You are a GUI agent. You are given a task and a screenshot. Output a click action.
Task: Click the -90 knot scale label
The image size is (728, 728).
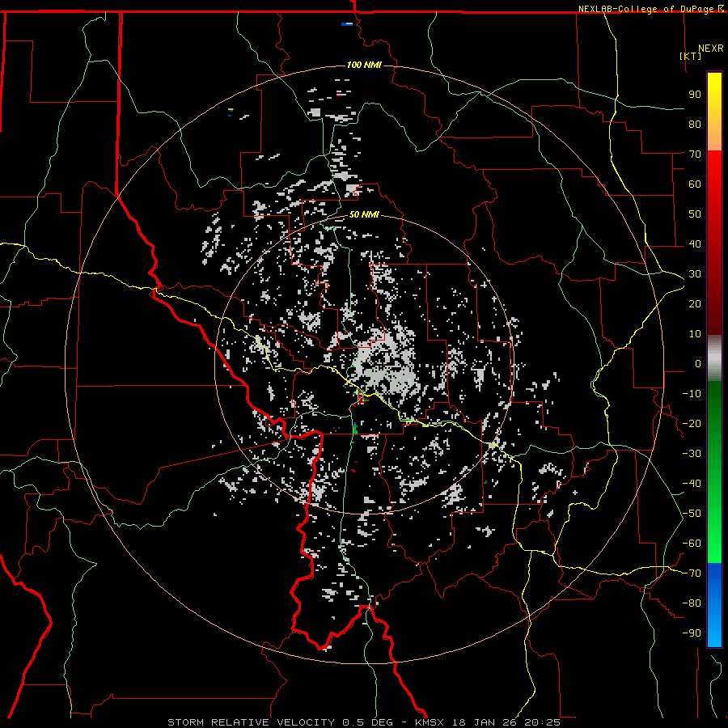pyautogui.click(x=692, y=633)
